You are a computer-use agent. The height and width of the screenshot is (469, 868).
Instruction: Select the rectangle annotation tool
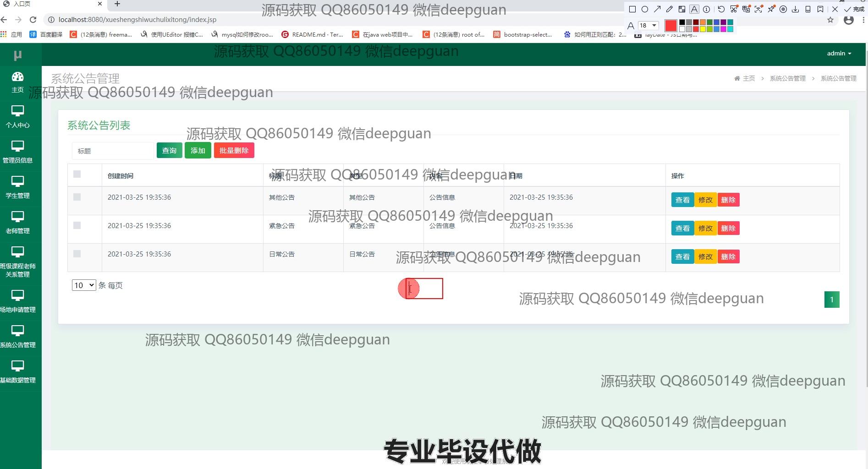point(632,9)
